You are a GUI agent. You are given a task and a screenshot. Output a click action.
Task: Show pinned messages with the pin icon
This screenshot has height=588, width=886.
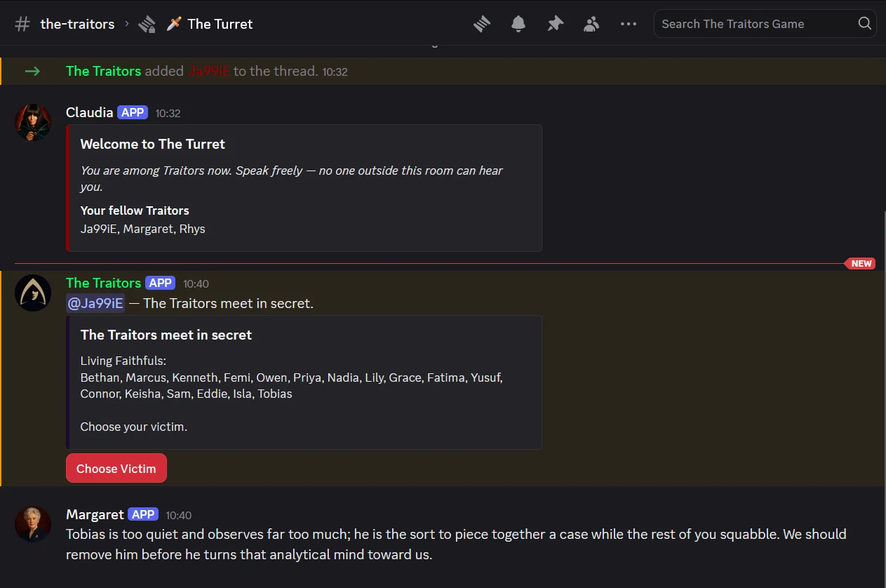[555, 24]
